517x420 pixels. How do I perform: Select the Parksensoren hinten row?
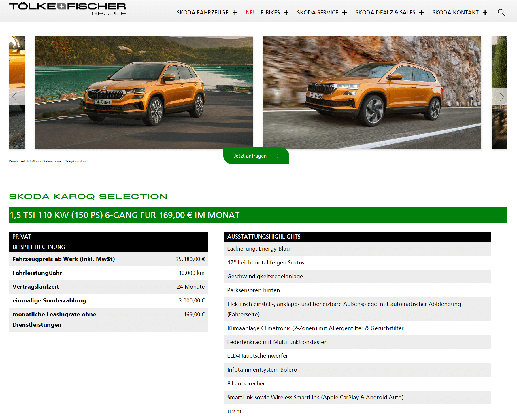(358, 290)
